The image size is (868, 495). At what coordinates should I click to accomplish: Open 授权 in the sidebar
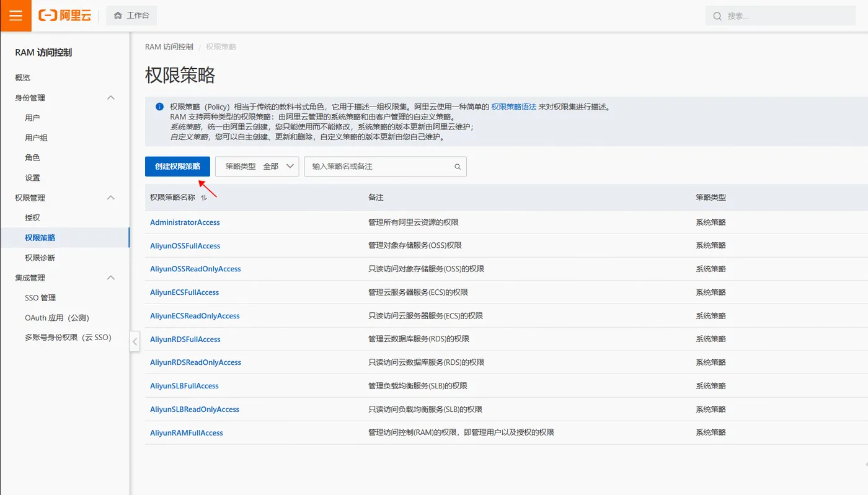point(32,217)
